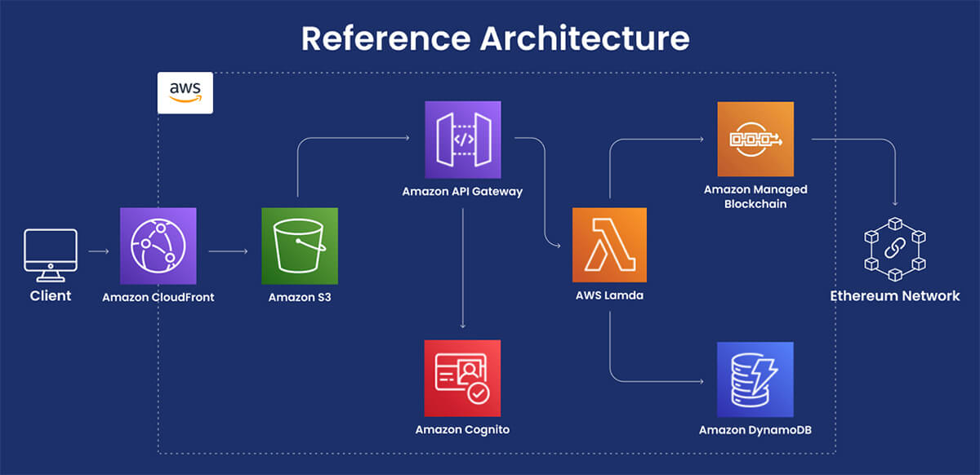The width and height of the screenshot is (980, 475).
Task: Click the arrow between Client and CloudFront
Action: coord(99,251)
